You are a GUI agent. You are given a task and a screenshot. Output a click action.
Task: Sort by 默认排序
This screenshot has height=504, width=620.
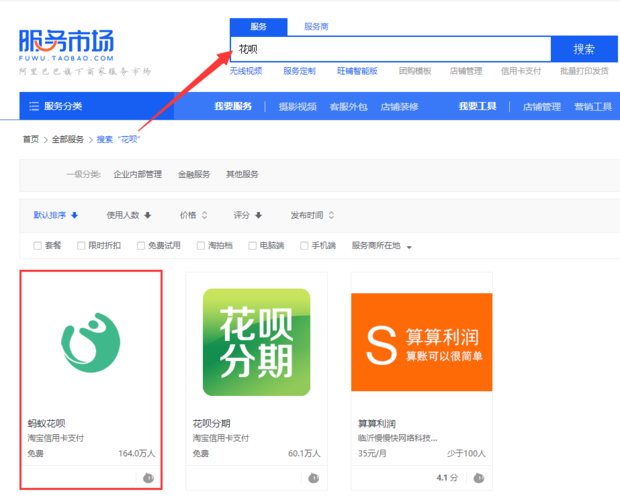50,215
